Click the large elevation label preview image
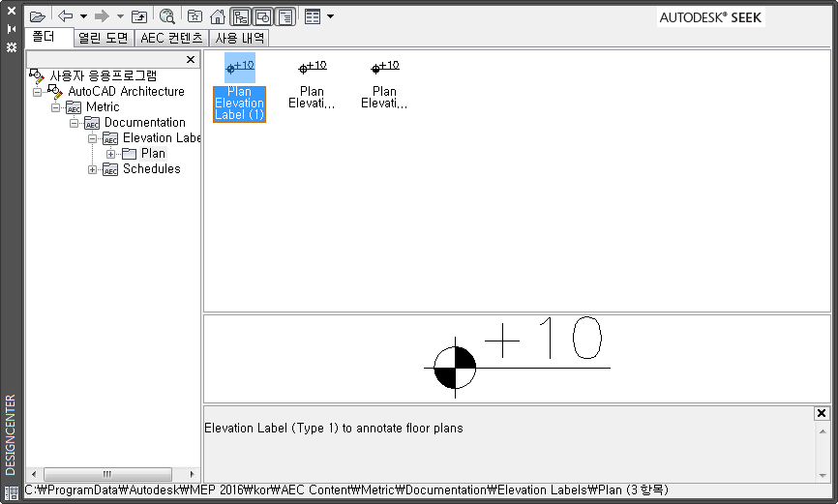The width and height of the screenshot is (838, 504). point(517,358)
